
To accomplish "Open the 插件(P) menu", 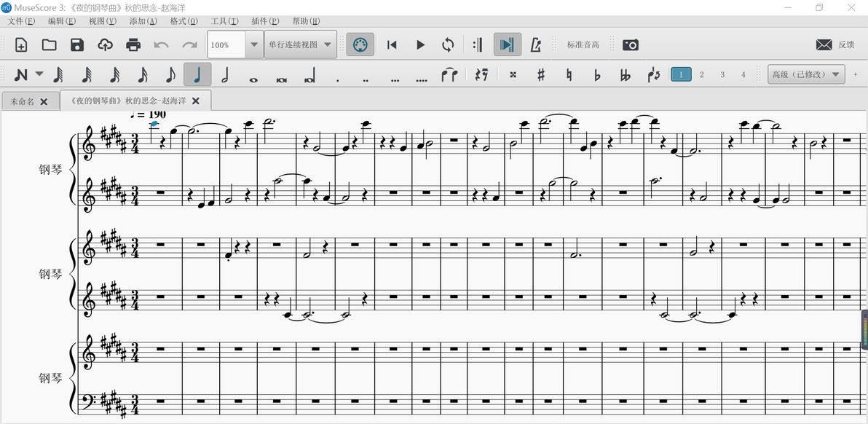I will point(265,21).
